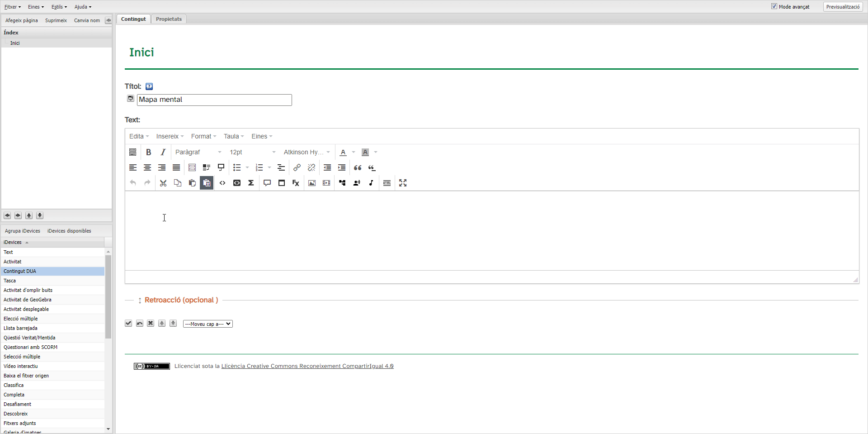Image resolution: width=868 pixels, height=434 pixels.
Task: Click the insert/edit link icon
Action: pos(297,167)
